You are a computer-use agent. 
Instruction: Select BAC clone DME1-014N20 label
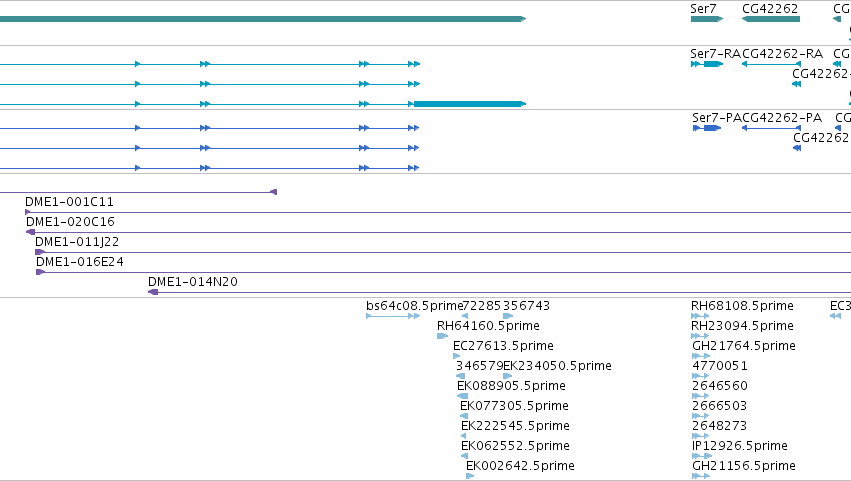[x=193, y=282]
